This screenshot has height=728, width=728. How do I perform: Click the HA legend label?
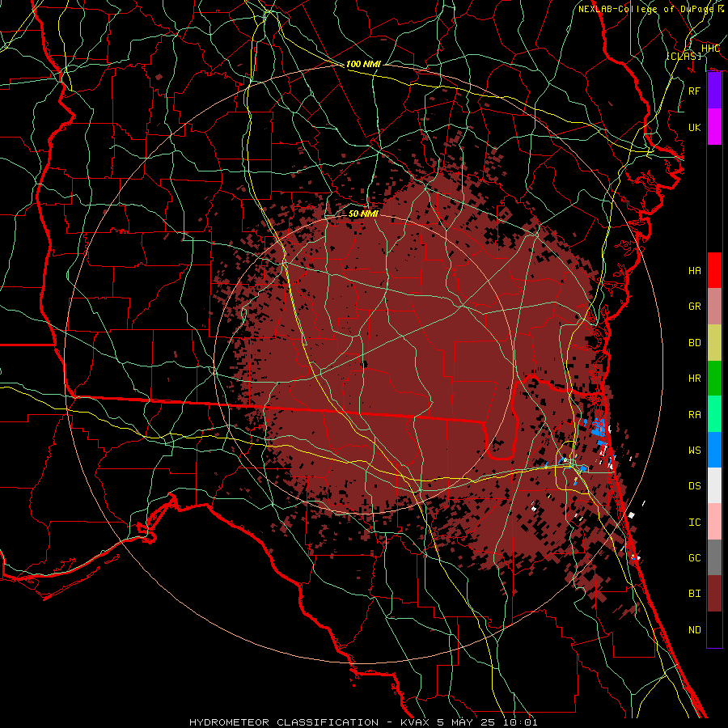pyautogui.click(x=695, y=271)
